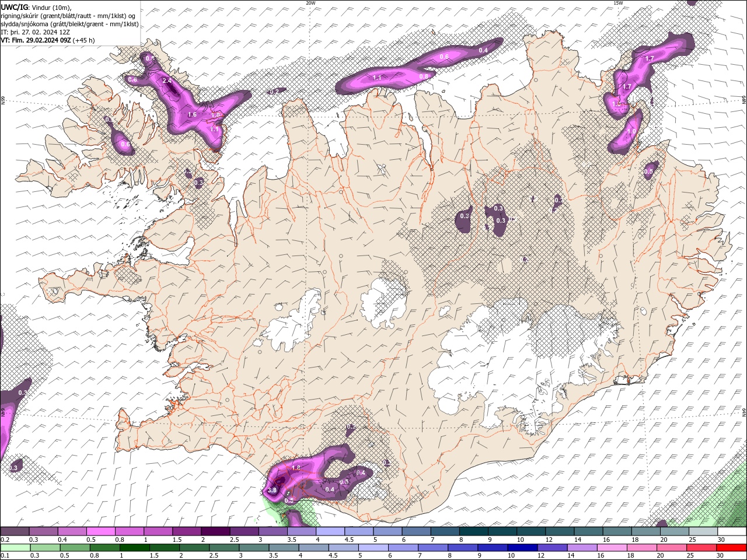Click the 2.5 label in the lower legend row
Viewport: 747px width, 560px height.
(214, 555)
